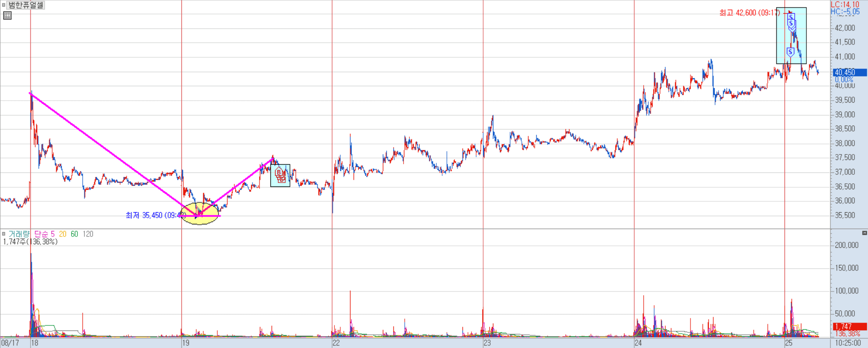Toggle the square beside 거래량 legend
Viewport: 868px width, 348px height.
tap(4, 234)
